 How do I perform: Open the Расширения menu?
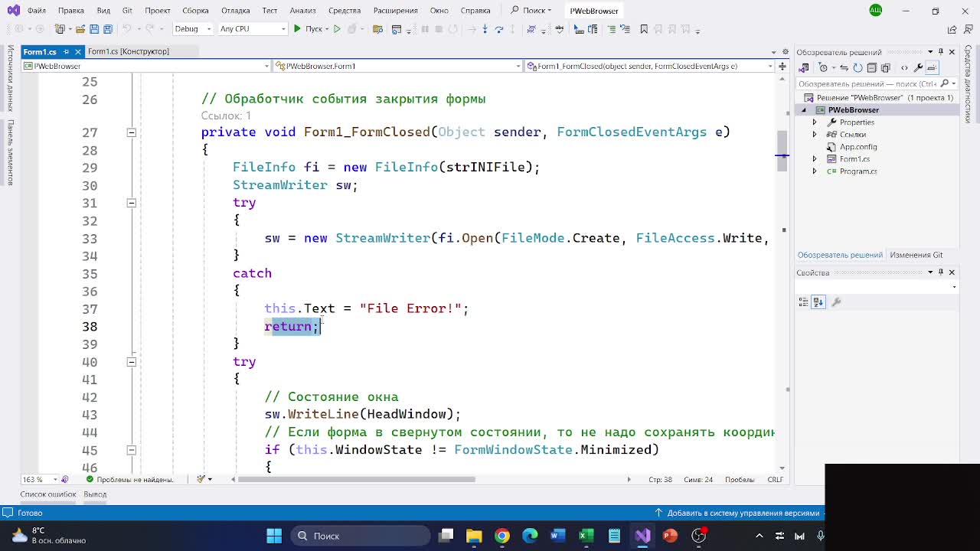[395, 11]
